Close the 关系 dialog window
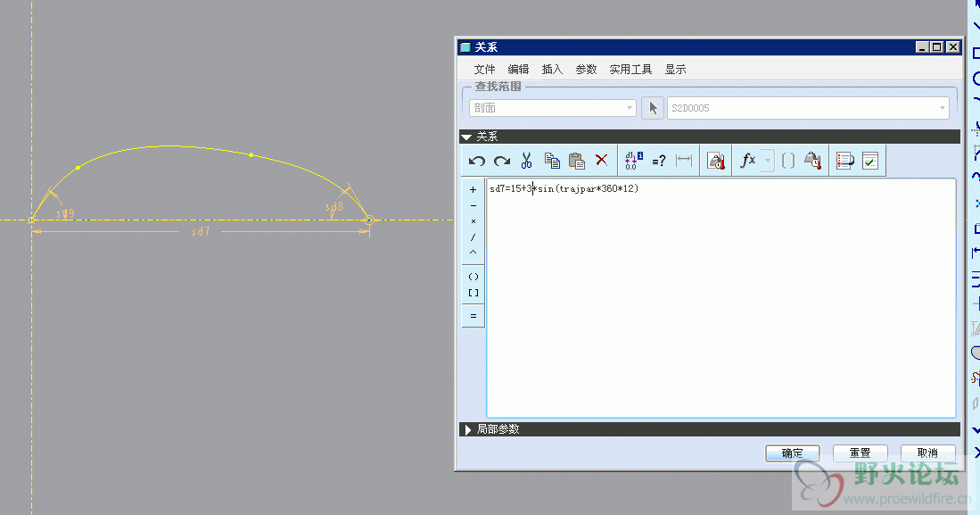 click(x=952, y=47)
